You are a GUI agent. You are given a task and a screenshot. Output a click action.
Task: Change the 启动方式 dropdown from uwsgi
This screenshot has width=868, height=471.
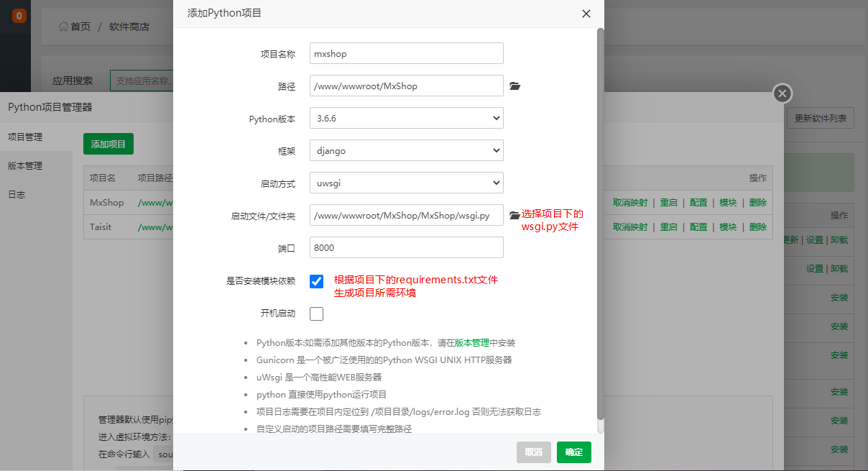coord(406,183)
